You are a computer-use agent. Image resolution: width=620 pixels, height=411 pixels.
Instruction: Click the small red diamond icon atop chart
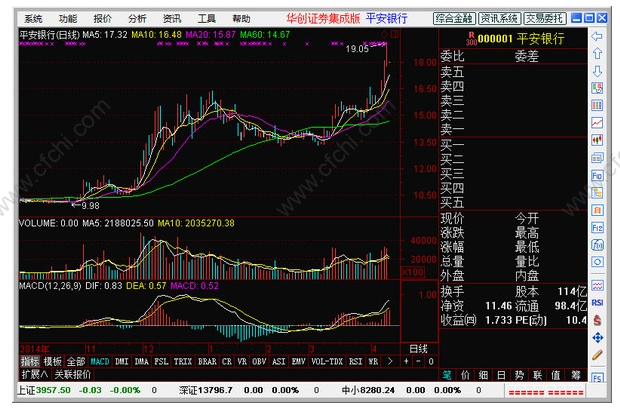[384, 35]
